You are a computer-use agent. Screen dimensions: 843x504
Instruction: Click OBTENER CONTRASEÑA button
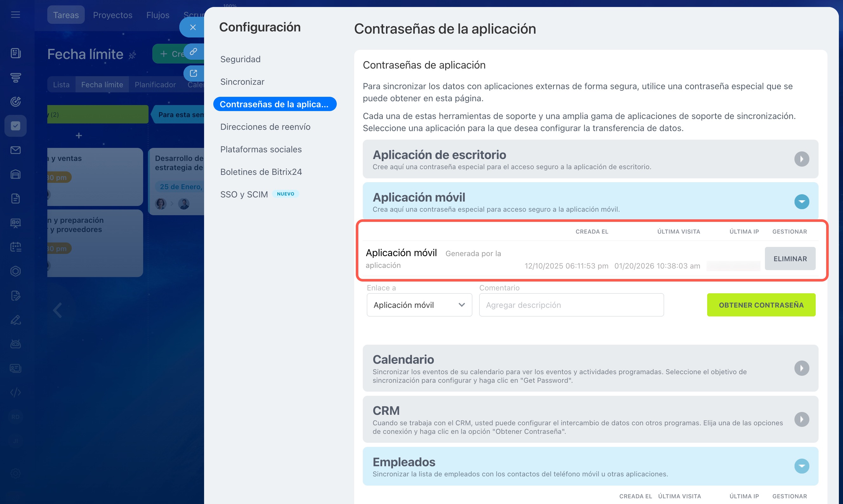point(761,305)
